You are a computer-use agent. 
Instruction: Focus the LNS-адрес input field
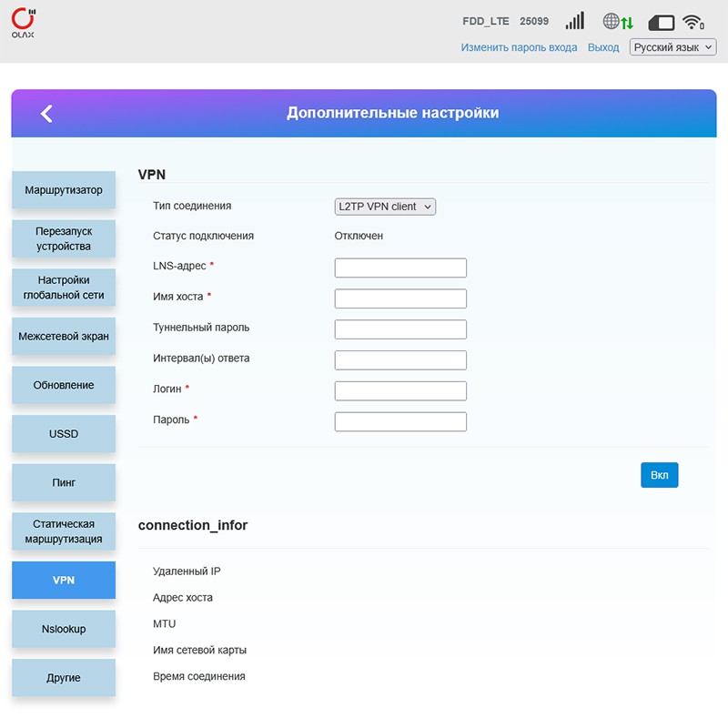400,268
